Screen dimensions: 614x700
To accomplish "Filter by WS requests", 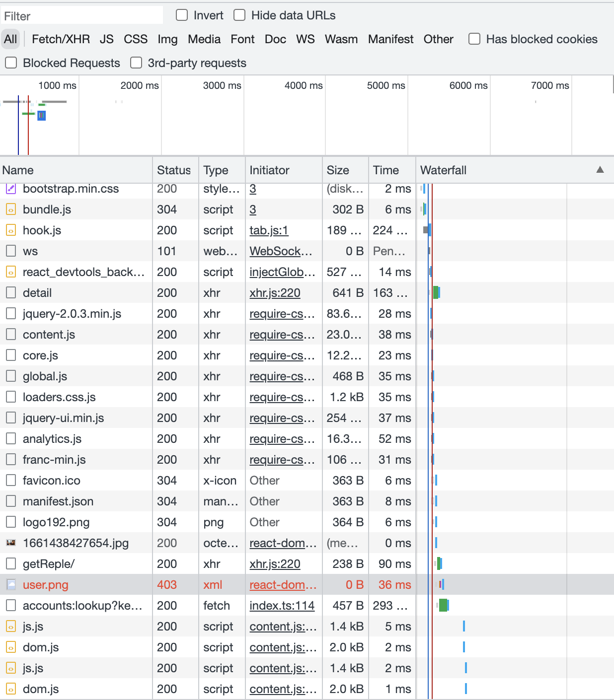I will 306,39.
